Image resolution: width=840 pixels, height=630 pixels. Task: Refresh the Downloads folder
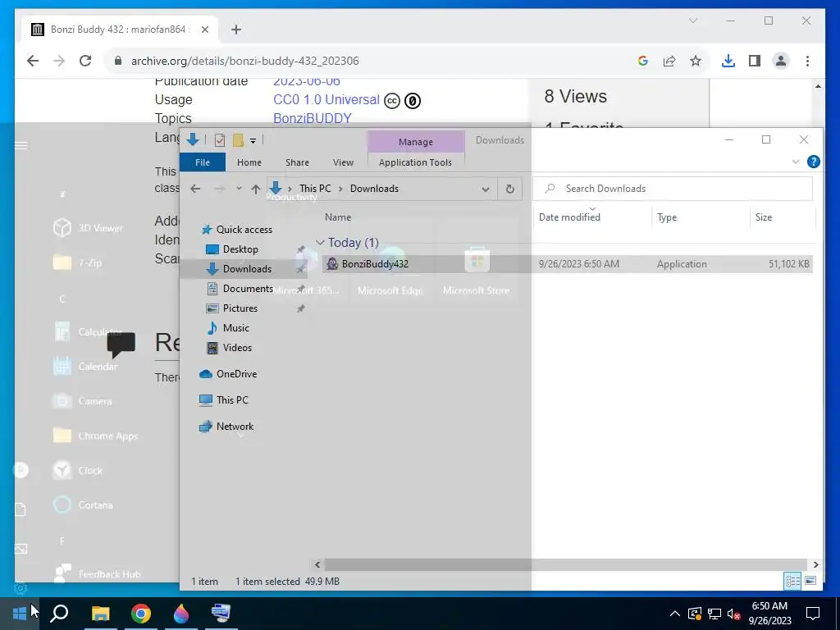coord(510,189)
